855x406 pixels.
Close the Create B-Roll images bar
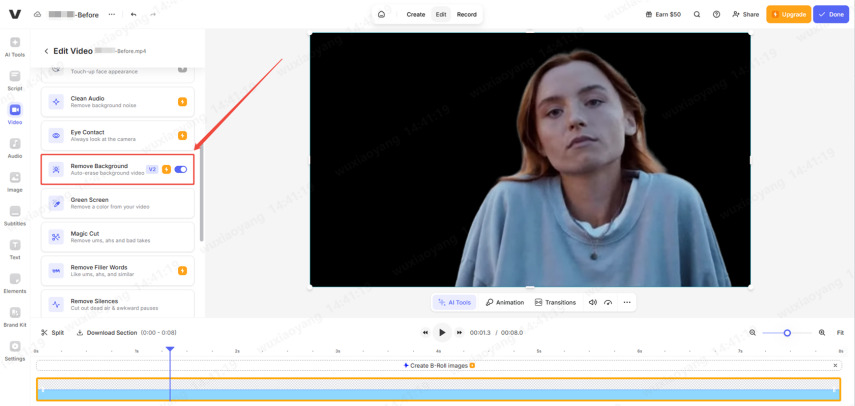pyautogui.click(x=835, y=366)
